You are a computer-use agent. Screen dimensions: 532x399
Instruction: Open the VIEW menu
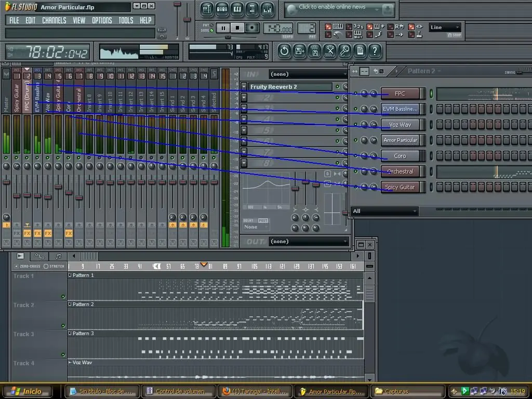79,20
